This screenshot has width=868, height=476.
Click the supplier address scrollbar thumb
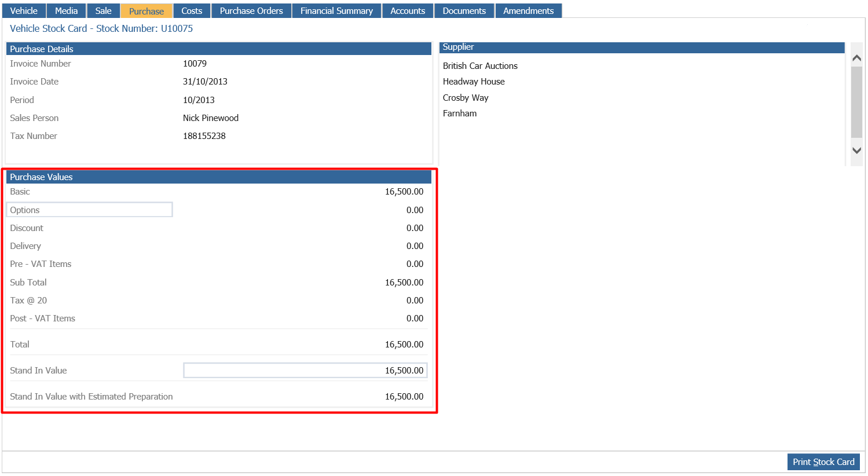857,102
